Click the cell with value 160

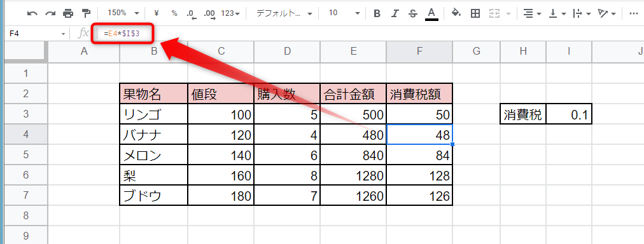(221, 175)
